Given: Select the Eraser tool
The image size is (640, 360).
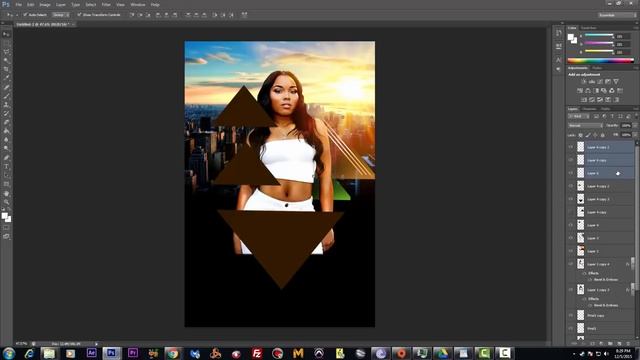Looking at the screenshot, I should coord(6,122).
